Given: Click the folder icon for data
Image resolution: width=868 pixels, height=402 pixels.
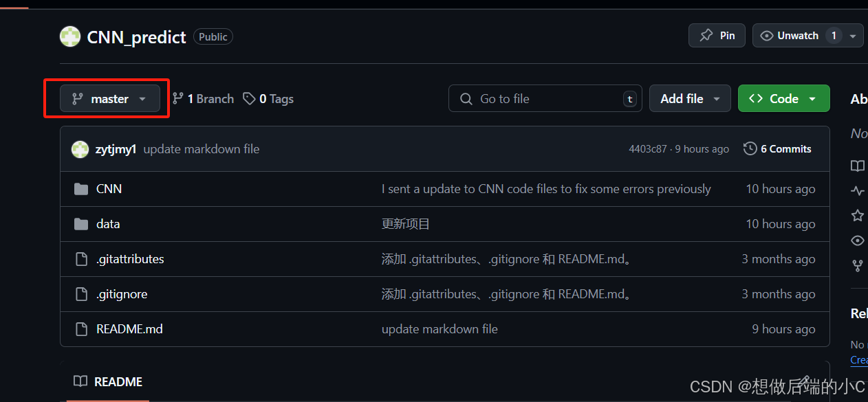Looking at the screenshot, I should tap(81, 224).
